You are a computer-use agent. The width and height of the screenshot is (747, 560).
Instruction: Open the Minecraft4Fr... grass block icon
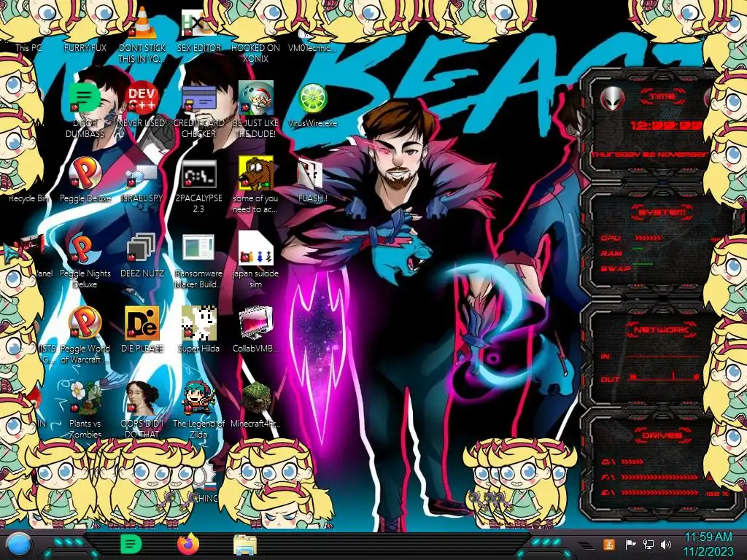point(256,398)
